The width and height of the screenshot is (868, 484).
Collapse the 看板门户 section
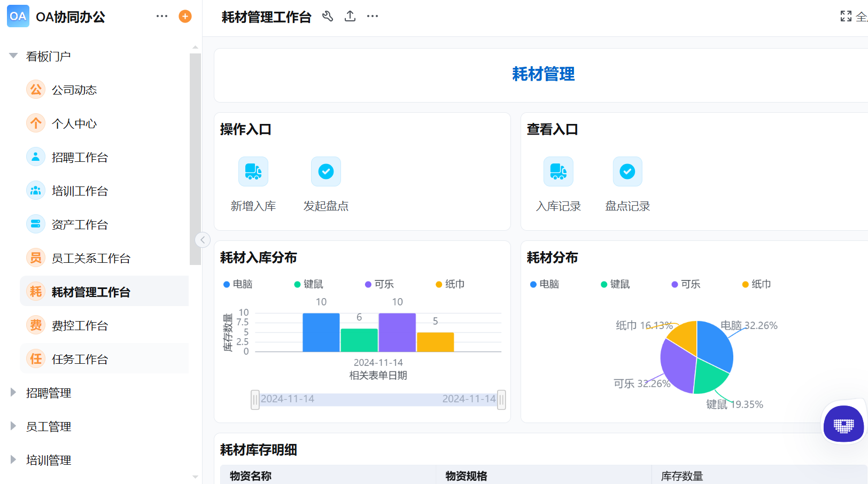13,55
